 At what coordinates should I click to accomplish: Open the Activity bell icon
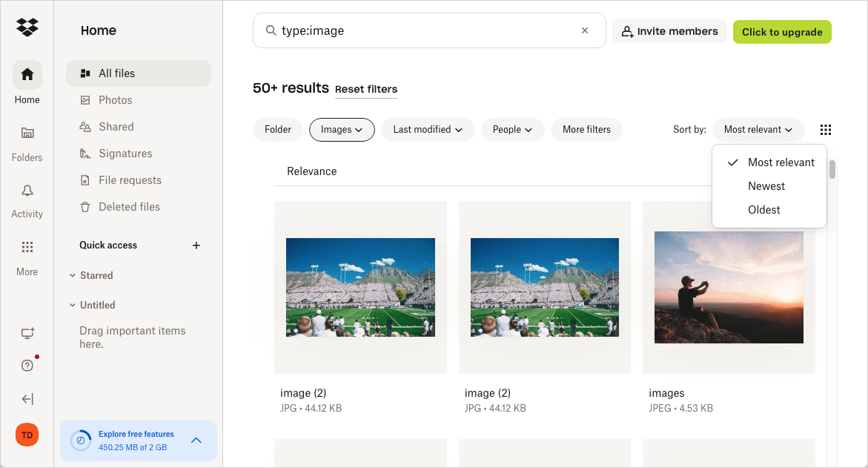27,191
